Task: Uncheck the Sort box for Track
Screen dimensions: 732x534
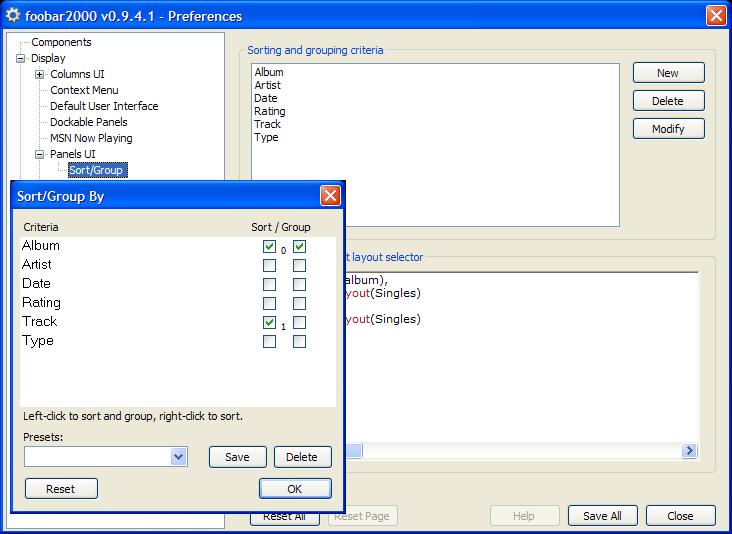Action: point(269,323)
